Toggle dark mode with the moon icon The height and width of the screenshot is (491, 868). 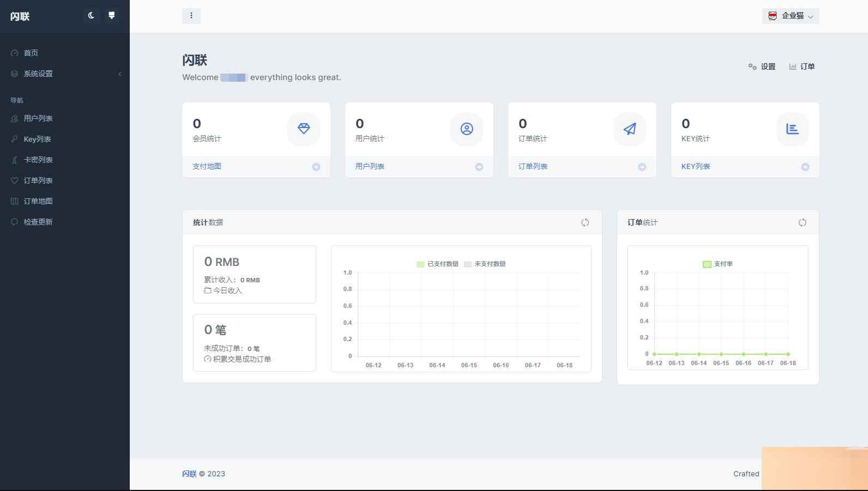[91, 16]
